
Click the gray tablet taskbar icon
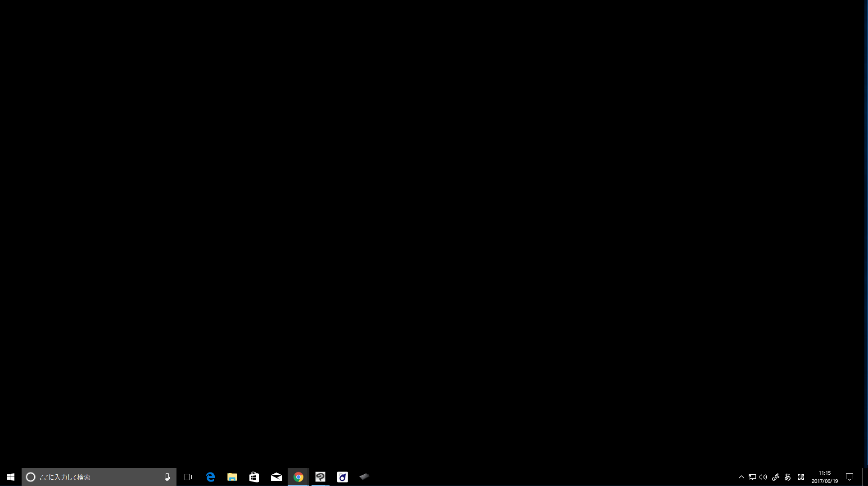click(x=364, y=476)
